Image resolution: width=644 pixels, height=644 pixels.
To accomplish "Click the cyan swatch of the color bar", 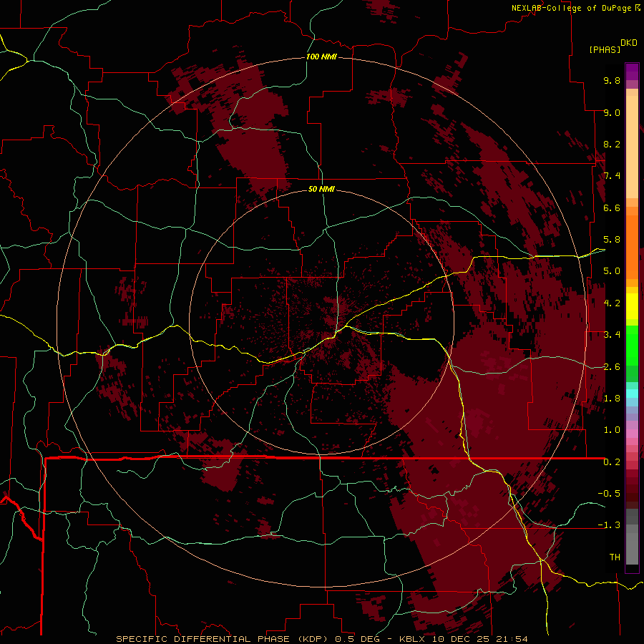I will tap(632, 394).
